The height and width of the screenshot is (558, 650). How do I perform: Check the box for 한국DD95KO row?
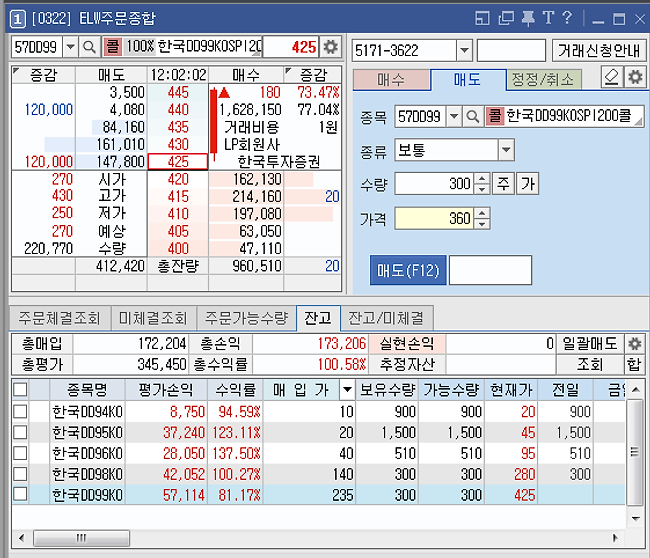(x=20, y=432)
